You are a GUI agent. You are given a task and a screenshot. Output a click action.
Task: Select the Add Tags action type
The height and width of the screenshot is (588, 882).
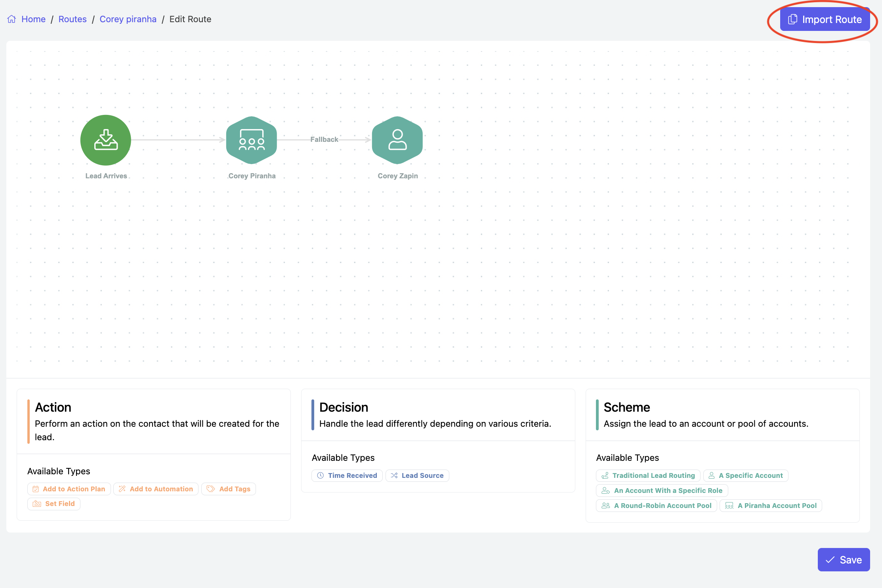click(x=229, y=489)
